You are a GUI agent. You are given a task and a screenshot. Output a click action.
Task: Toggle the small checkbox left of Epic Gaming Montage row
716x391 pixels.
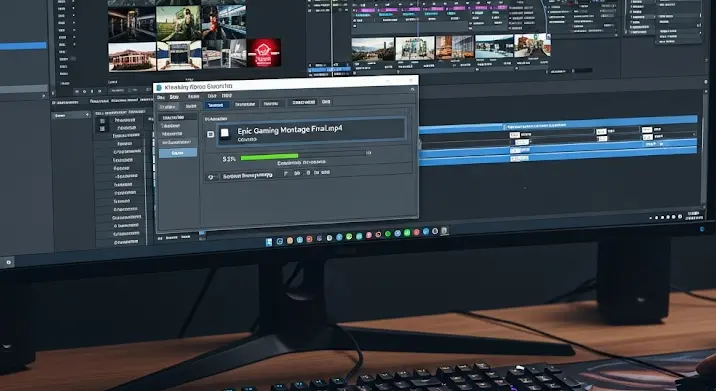coord(210,134)
